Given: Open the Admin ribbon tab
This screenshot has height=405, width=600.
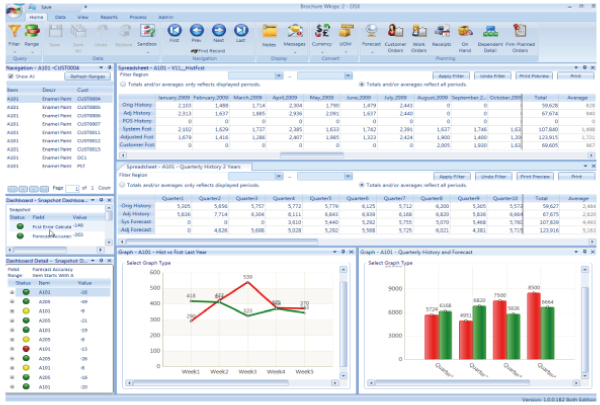Looking at the screenshot, I should coord(166,17).
